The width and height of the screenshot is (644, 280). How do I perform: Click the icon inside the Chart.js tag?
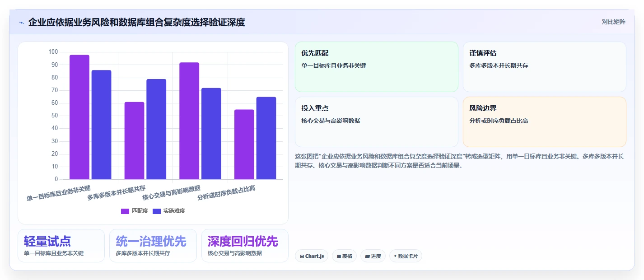[302, 257]
